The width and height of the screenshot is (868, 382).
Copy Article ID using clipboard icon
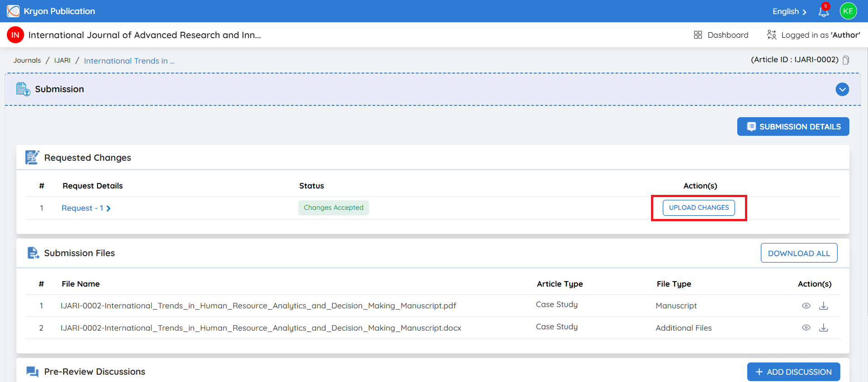click(846, 60)
